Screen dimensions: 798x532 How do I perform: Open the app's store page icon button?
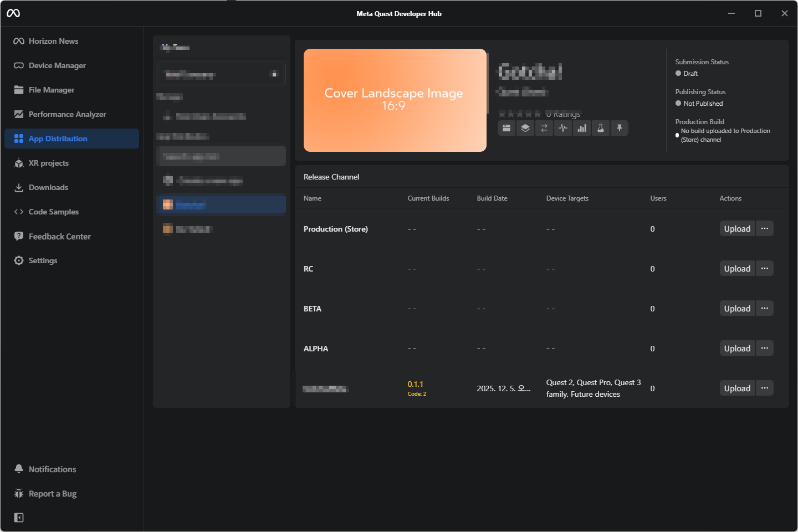click(507, 128)
